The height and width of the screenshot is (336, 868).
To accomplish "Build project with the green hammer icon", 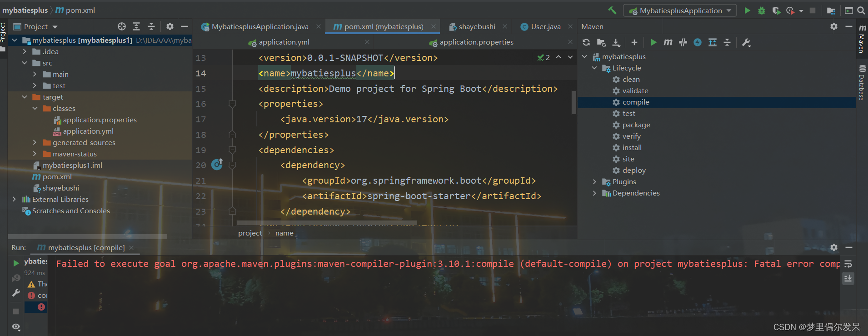I will tap(612, 10).
